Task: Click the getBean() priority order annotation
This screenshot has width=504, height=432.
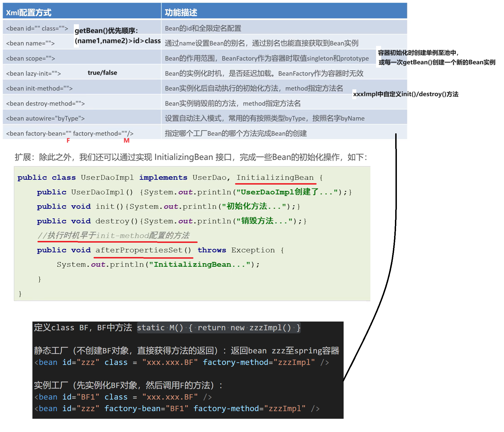Action: pos(118,36)
